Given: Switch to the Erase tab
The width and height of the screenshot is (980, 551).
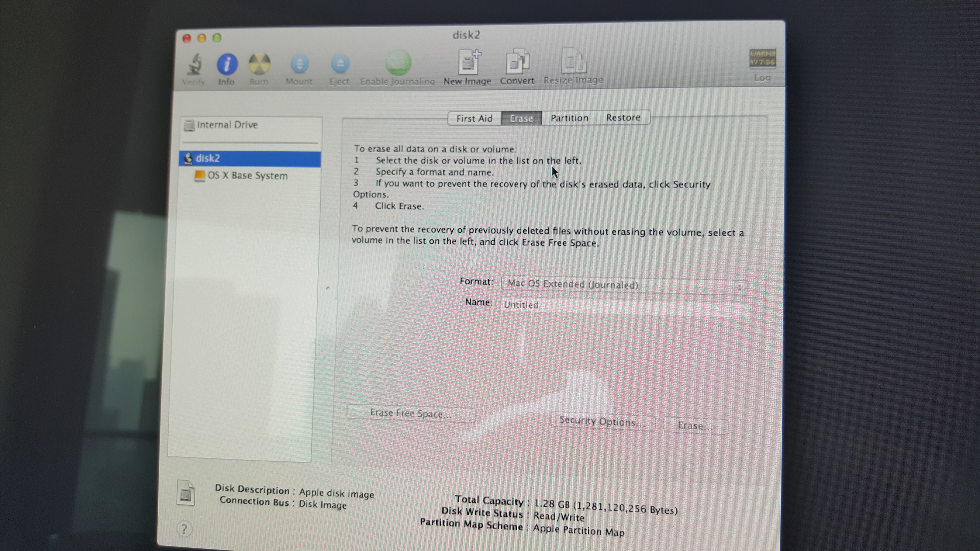Looking at the screenshot, I should pyautogui.click(x=521, y=118).
